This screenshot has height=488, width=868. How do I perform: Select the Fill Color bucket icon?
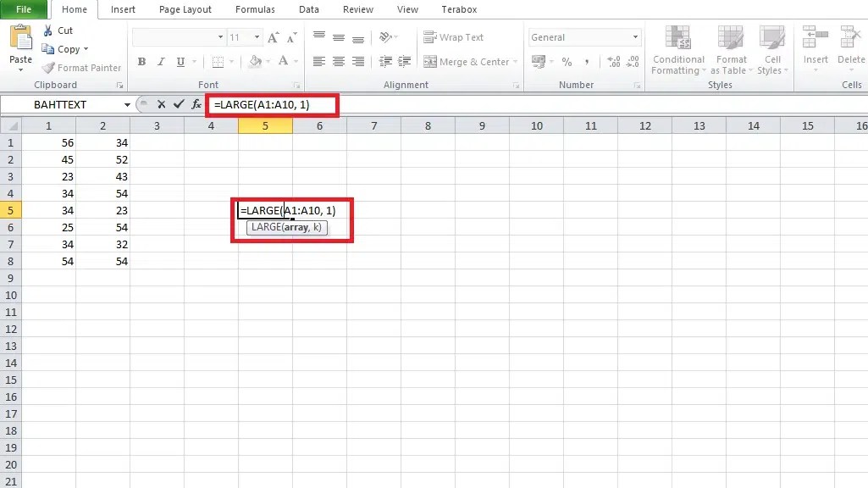coord(257,61)
